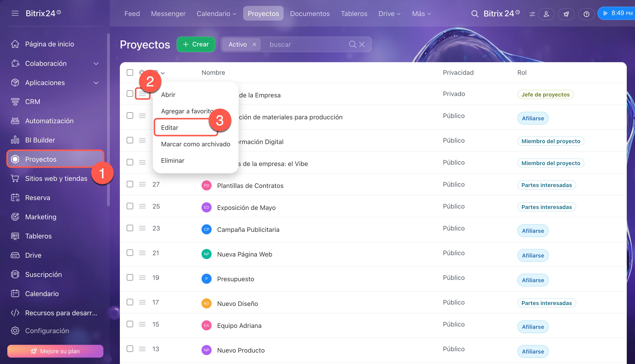The width and height of the screenshot is (635, 364).
Task: Click the Nombre column header
Action: [213, 72]
